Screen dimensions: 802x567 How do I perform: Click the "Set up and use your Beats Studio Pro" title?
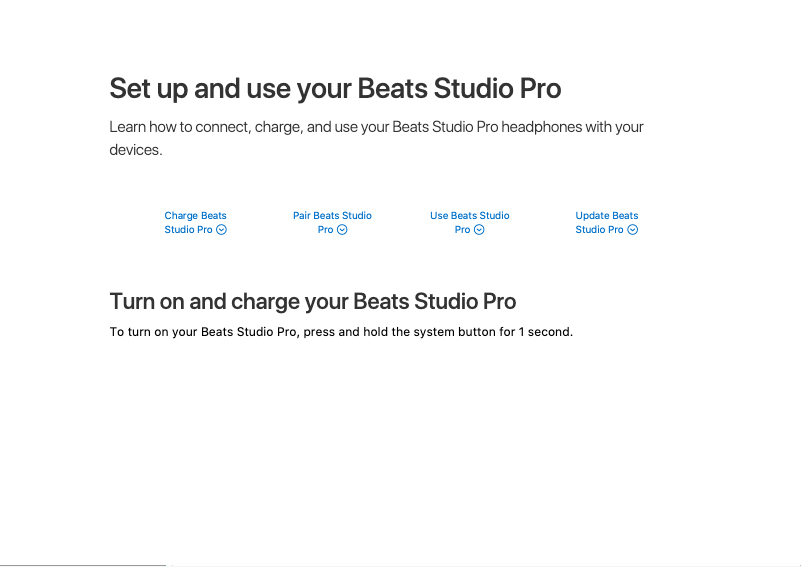click(x=335, y=89)
